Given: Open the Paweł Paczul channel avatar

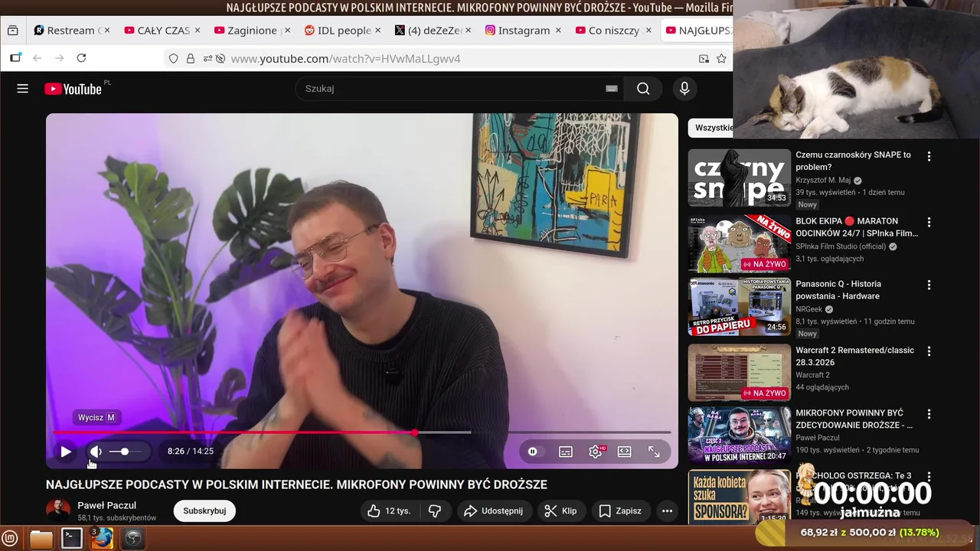Looking at the screenshot, I should pos(58,510).
